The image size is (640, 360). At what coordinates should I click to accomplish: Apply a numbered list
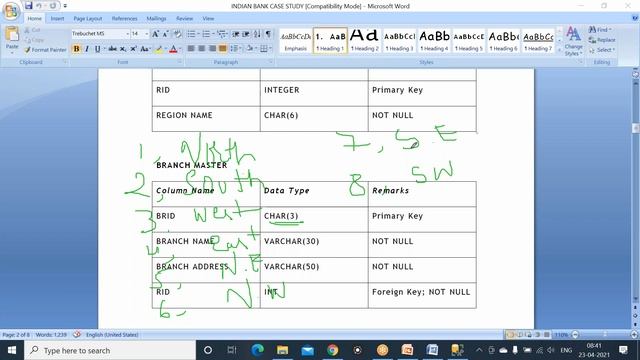[206, 34]
